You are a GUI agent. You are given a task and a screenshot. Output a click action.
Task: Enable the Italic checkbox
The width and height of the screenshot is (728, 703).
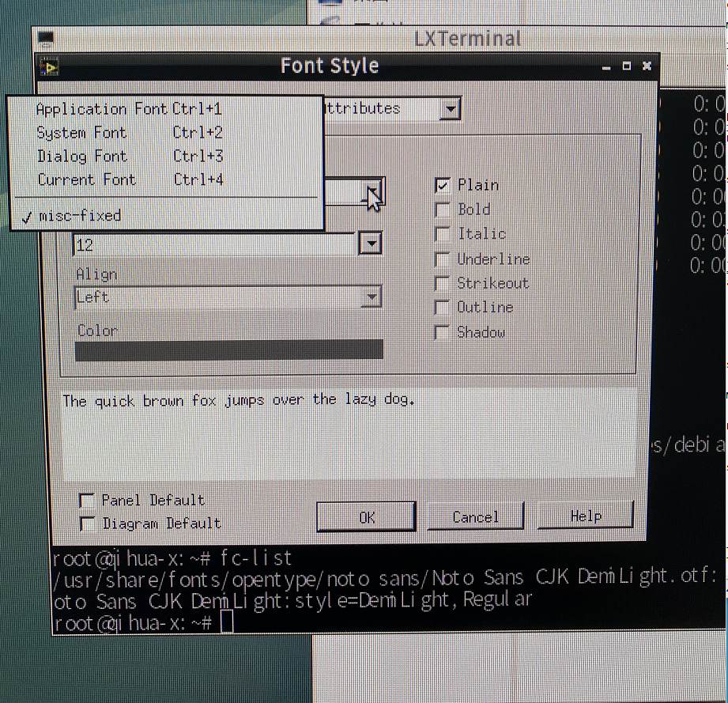tap(442, 233)
